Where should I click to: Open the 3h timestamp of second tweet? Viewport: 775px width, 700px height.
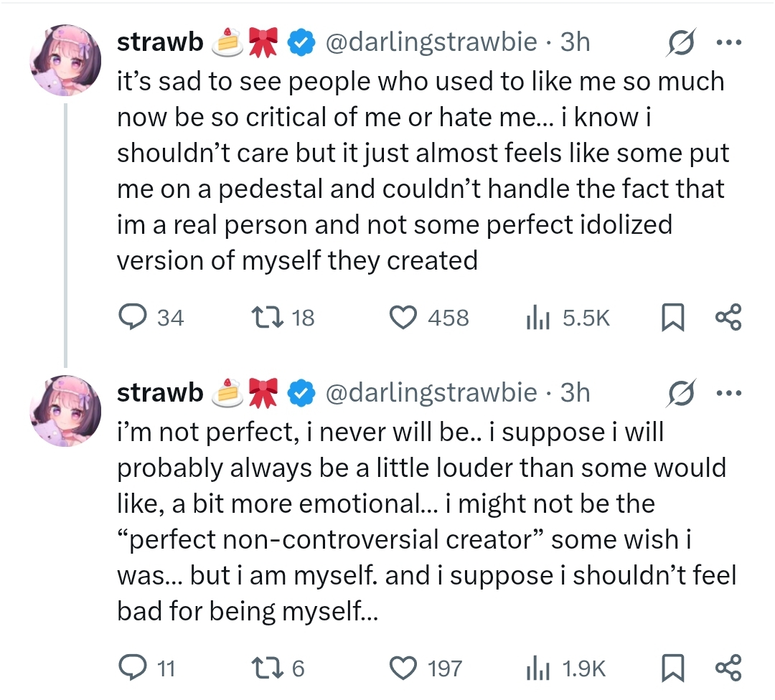pos(575,392)
